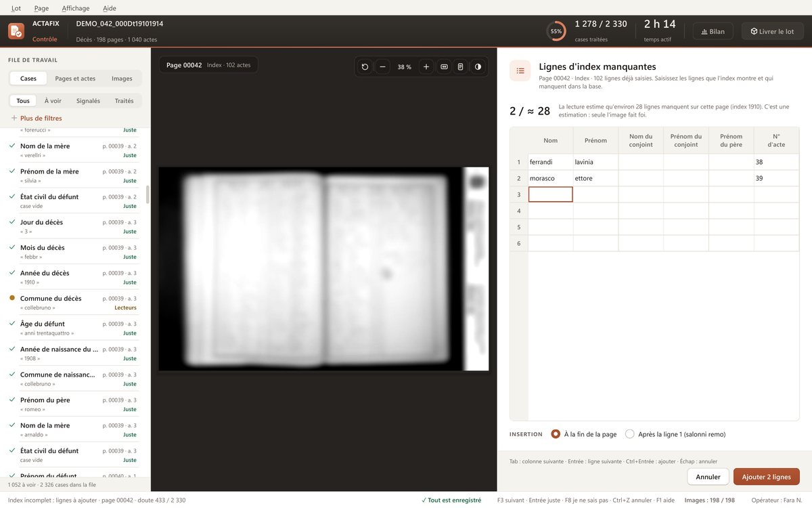
Task: Click Nom du conjoint column header
Action: click(641, 140)
